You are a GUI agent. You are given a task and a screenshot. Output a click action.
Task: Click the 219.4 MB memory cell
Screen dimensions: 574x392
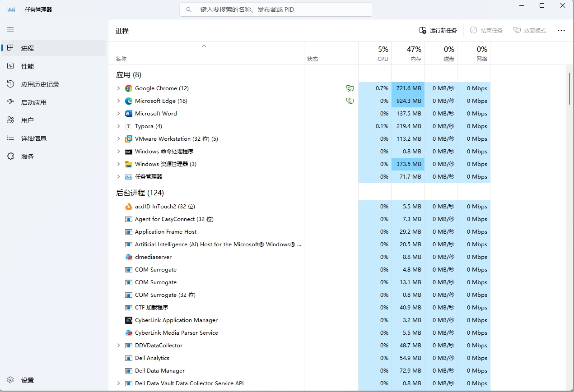coord(408,126)
